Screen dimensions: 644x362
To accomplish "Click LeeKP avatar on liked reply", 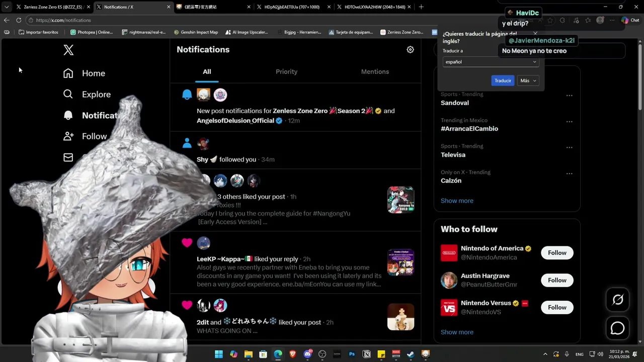I will [203, 243].
